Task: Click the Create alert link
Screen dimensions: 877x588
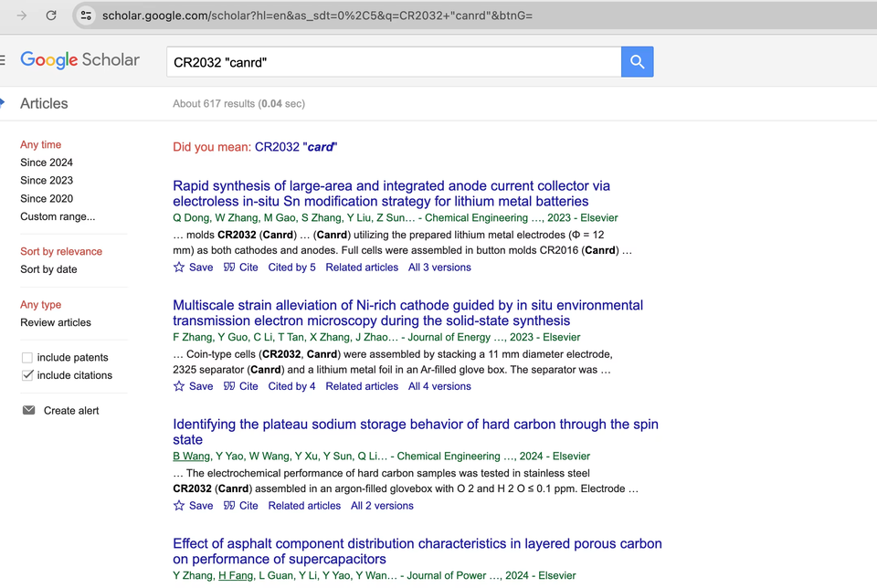Action: click(71, 410)
